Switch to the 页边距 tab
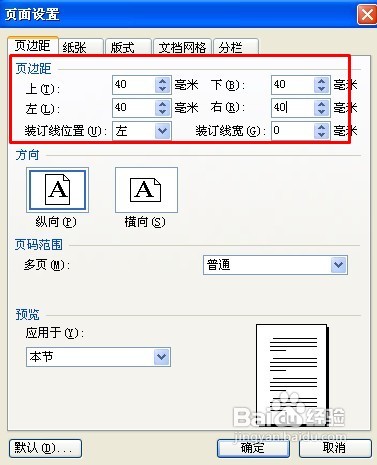Viewport: 377px width, 465px height. coord(33,46)
